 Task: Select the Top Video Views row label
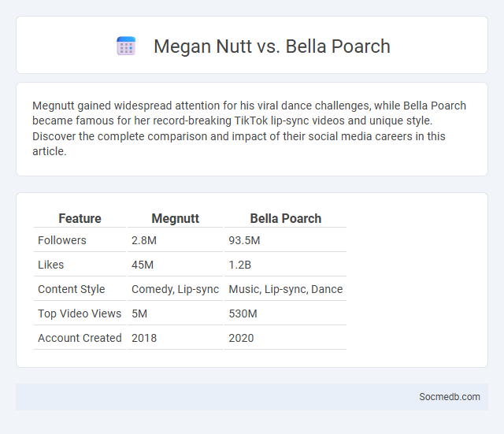click(80, 313)
